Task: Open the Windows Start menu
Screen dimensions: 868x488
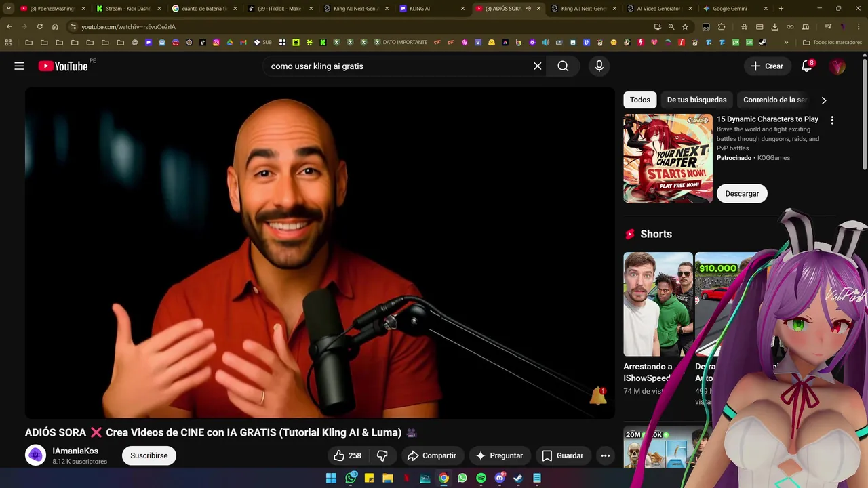Action: click(331, 478)
